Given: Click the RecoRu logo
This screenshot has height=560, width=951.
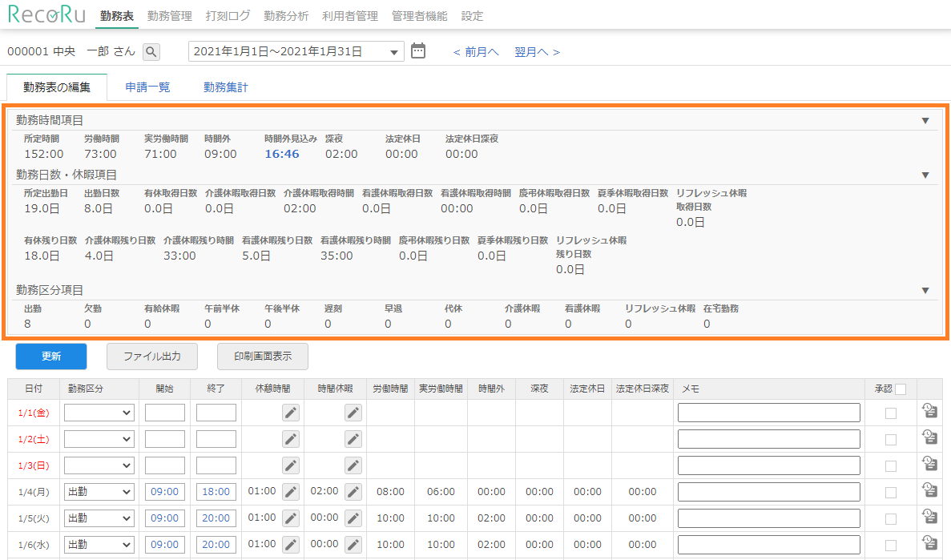Looking at the screenshot, I should [x=46, y=14].
